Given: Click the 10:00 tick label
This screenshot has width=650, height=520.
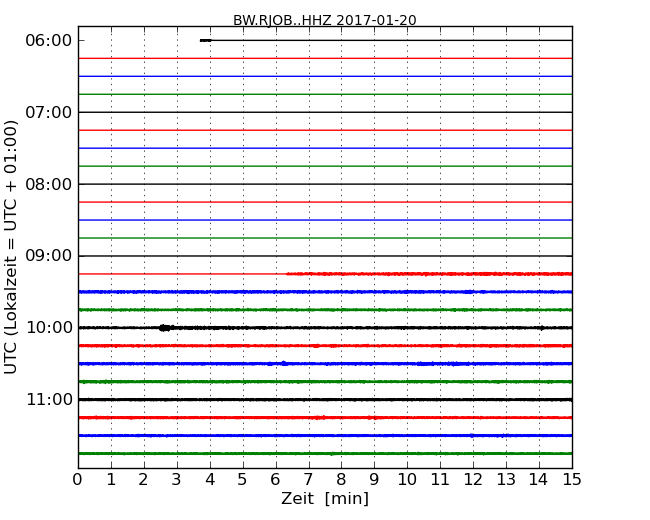Looking at the screenshot, I should (x=49, y=328).
